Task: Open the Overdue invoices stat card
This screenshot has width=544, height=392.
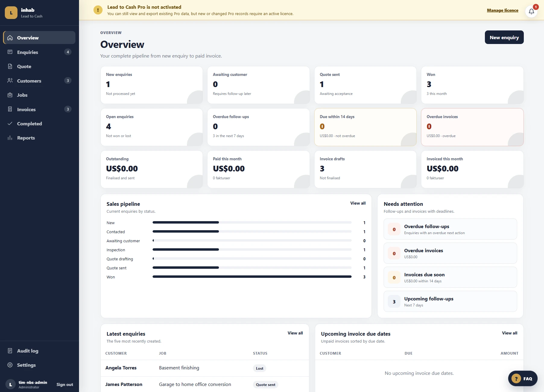Action: click(472, 127)
